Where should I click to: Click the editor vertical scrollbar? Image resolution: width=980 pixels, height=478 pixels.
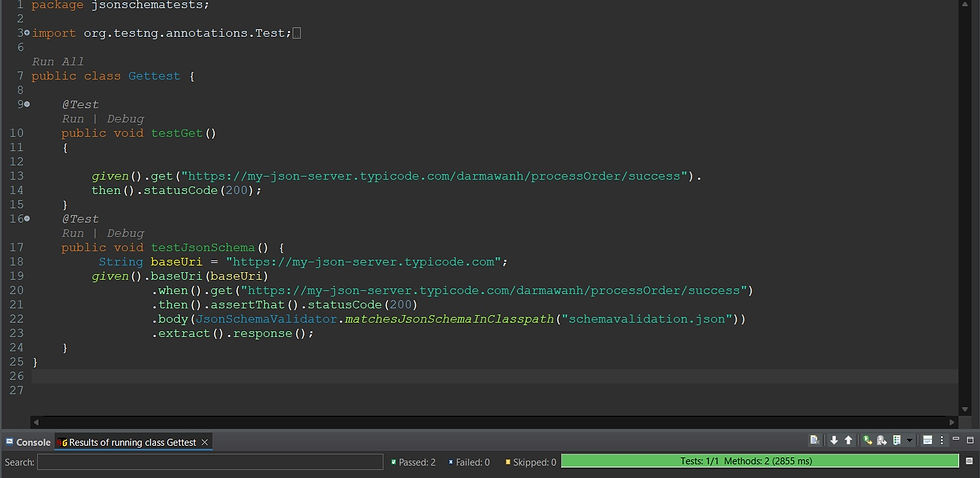(x=965, y=206)
